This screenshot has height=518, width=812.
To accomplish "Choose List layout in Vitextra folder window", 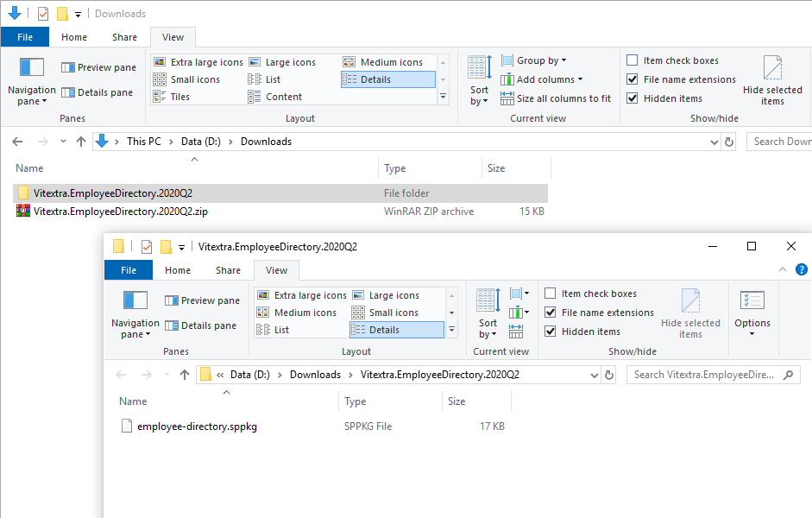I will click(x=273, y=330).
